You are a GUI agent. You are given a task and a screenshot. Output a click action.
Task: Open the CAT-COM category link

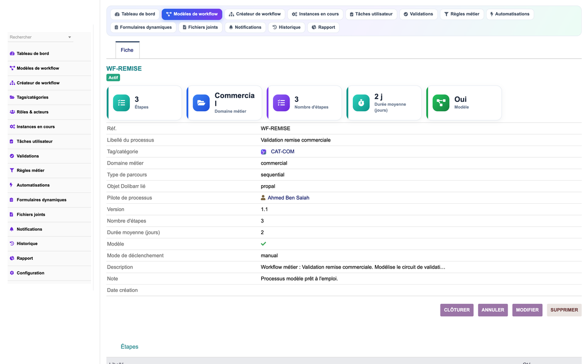click(x=283, y=152)
